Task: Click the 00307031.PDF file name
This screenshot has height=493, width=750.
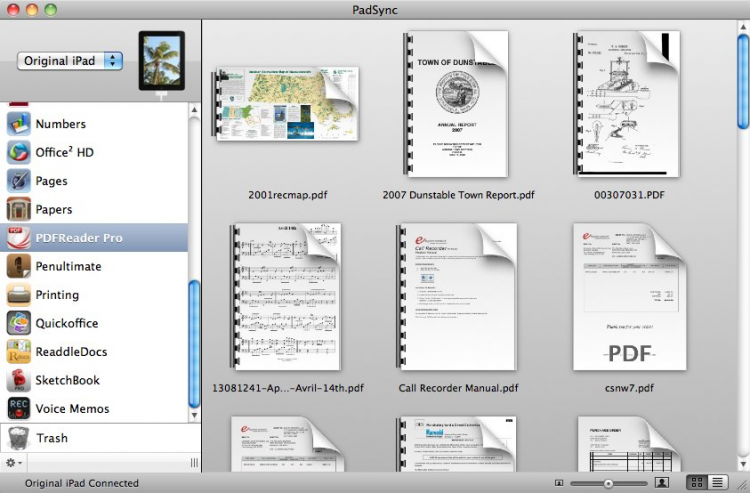Action: pyautogui.click(x=629, y=195)
